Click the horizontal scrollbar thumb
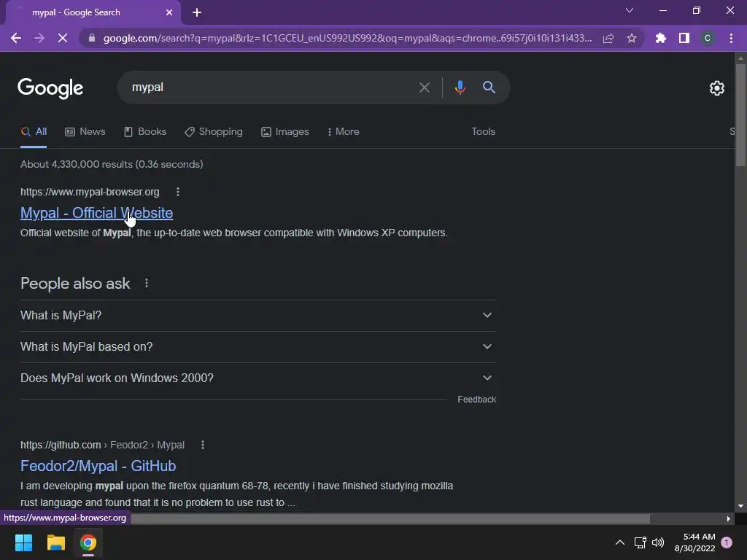Image resolution: width=747 pixels, height=560 pixels. pyautogui.click(x=390, y=518)
